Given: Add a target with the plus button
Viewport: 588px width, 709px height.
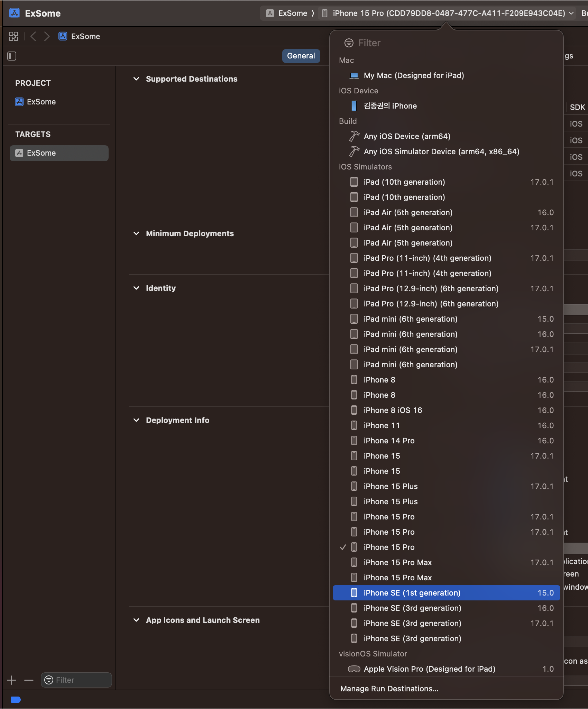Looking at the screenshot, I should pyautogui.click(x=11, y=680).
